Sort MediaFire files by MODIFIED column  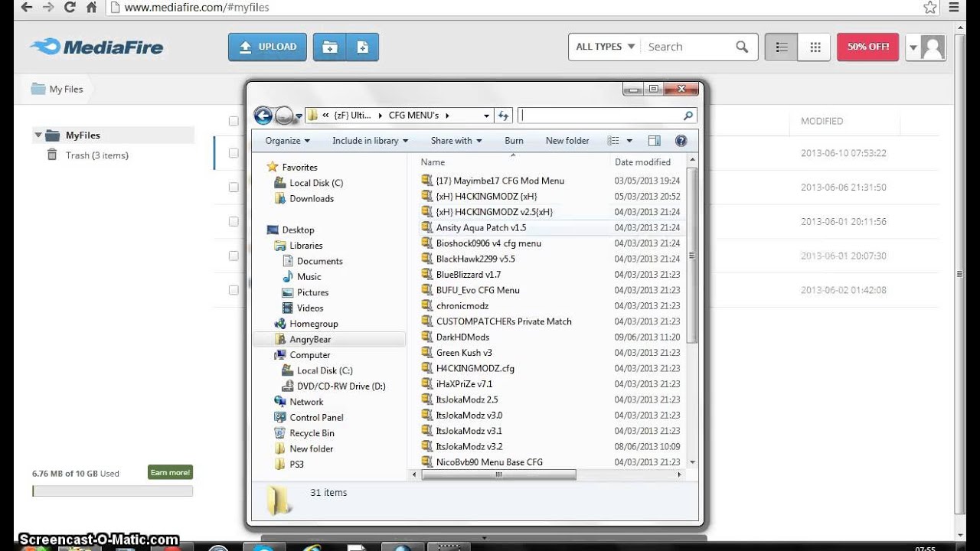point(822,121)
